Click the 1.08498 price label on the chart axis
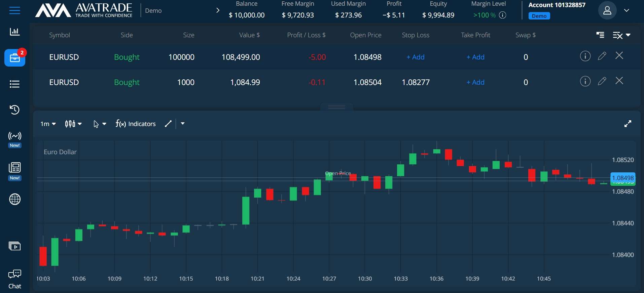This screenshot has height=293, width=644. click(623, 178)
